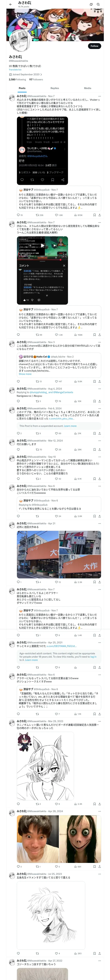This screenshot has width=110, height=980.
Task: Open the 2,580 Following list
Action: 17,80
